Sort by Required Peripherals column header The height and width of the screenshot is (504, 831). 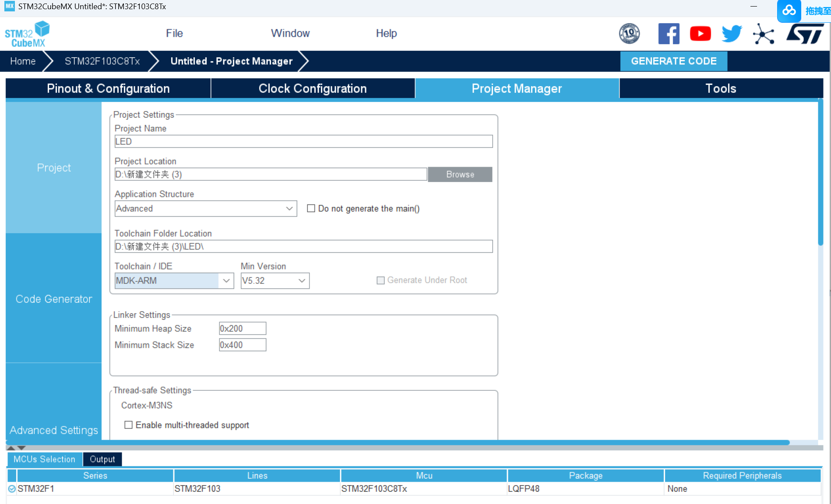[x=743, y=476]
